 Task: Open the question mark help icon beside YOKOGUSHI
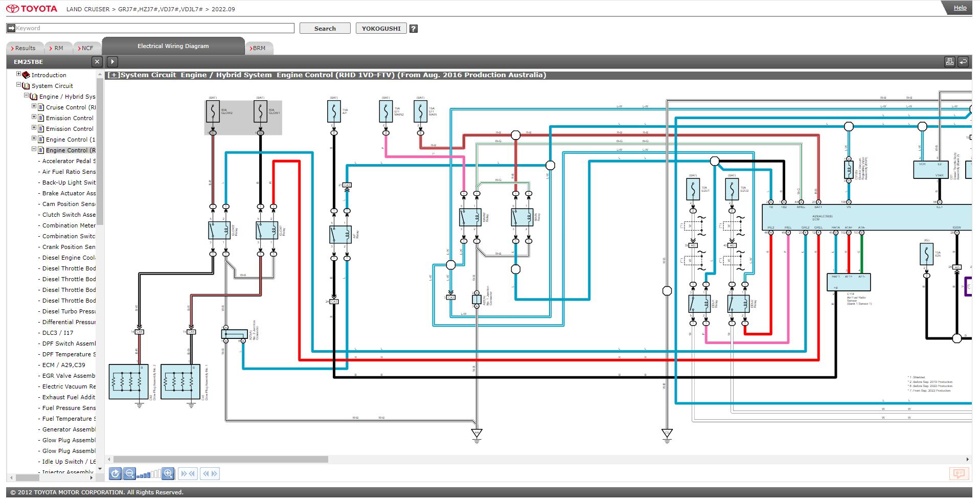[x=414, y=29]
